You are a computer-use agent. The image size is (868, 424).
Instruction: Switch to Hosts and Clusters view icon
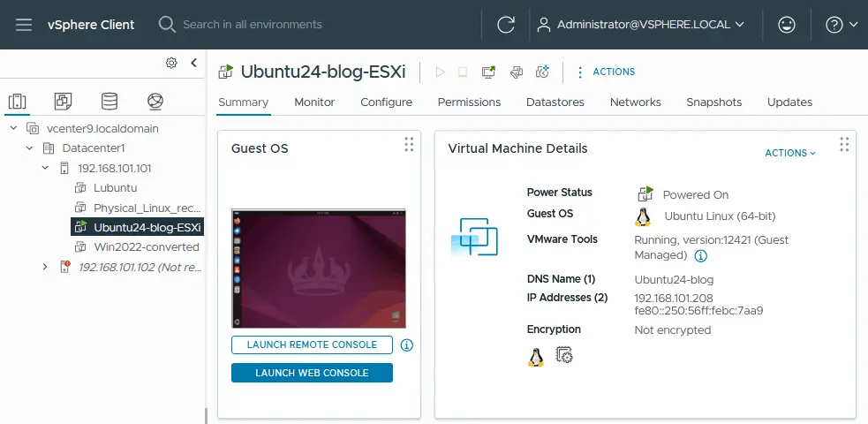point(17,102)
